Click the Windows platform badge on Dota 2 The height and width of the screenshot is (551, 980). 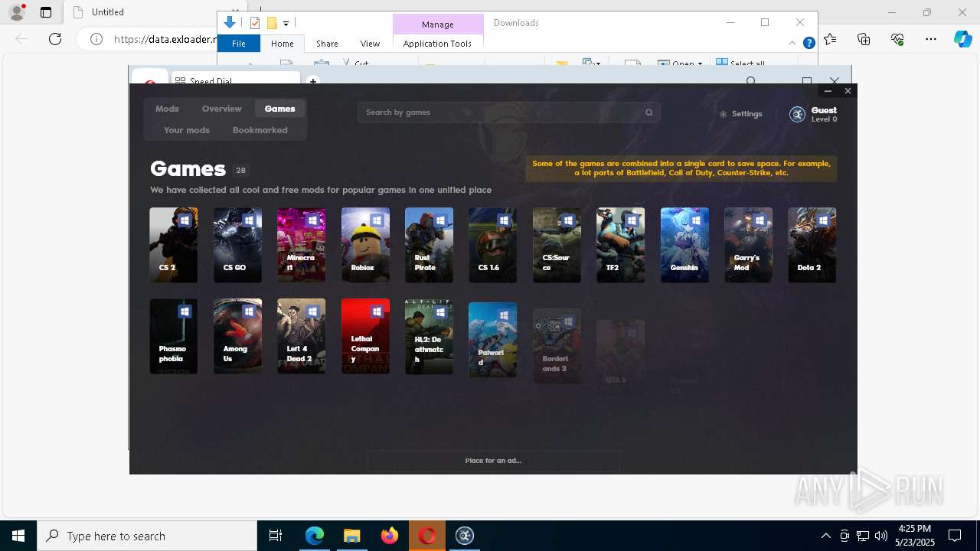pos(823,220)
